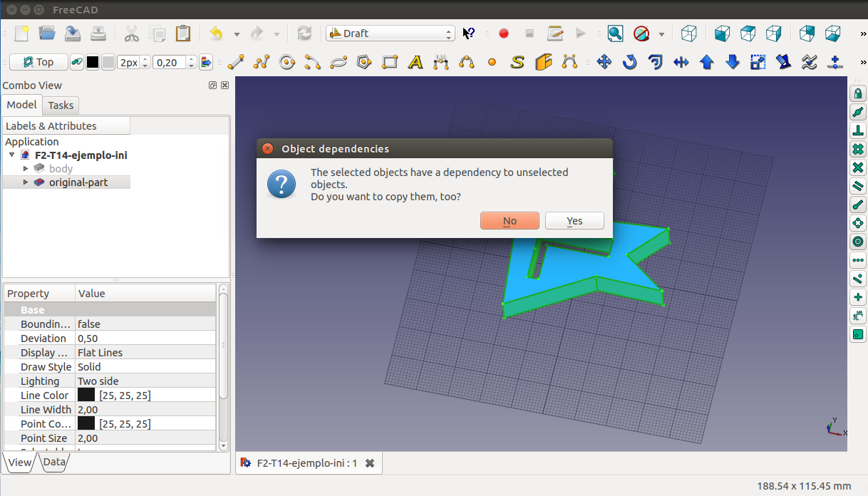Select the Draft Line tool
This screenshot has height=496, width=868.
pyautogui.click(x=236, y=63)
